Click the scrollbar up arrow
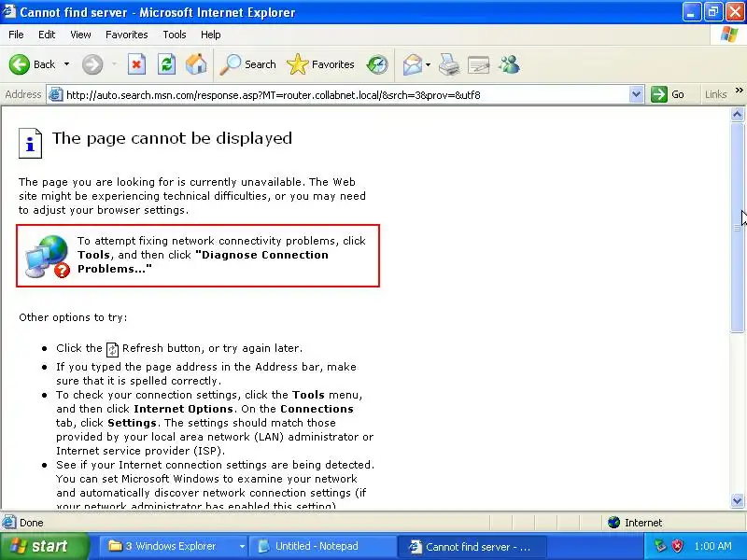Screen dimensions: 747x560 (x=737, y=114)
